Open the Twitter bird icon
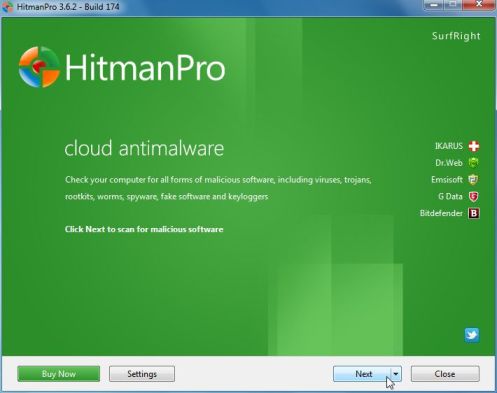This screenshot has height=393, width=497. pyautogui.click(x=472, y=335)
